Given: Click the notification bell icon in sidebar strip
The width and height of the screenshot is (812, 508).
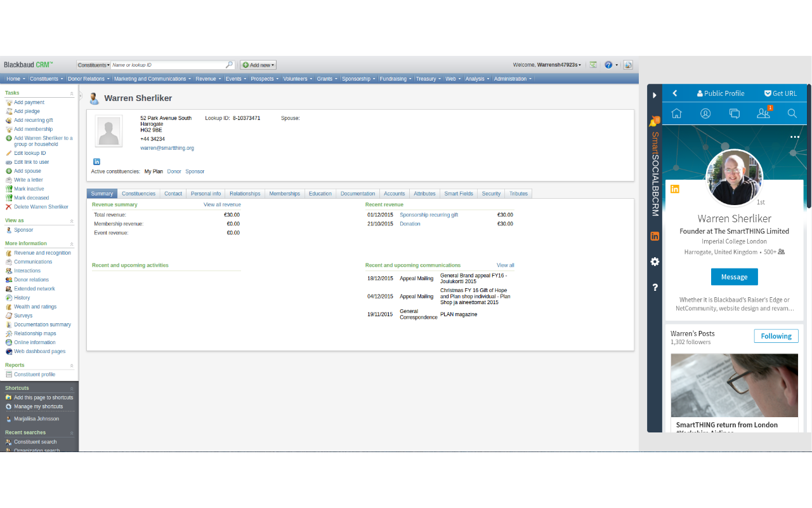Looking at the screenshot, I should tap(654, 121).
